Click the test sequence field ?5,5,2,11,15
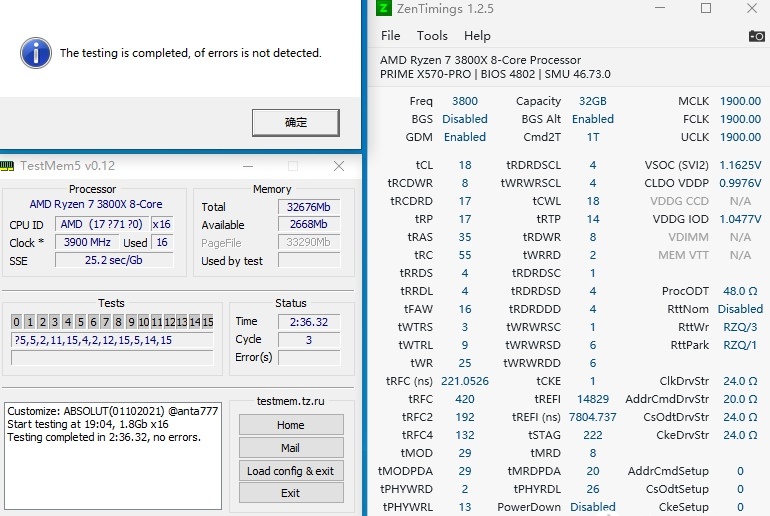Image resolution: width=770 pixels, height=516 pixels. click(x=112, y=340)
